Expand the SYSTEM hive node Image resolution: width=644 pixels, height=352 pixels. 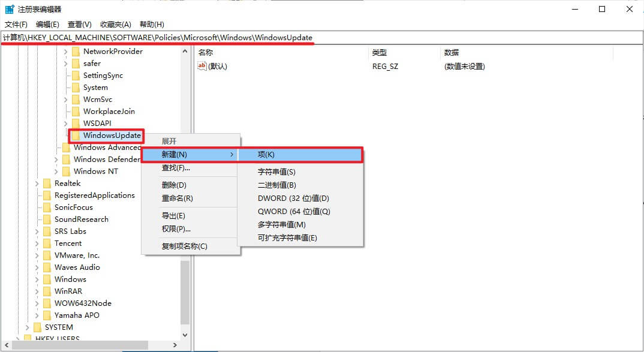tap(28, 327)
